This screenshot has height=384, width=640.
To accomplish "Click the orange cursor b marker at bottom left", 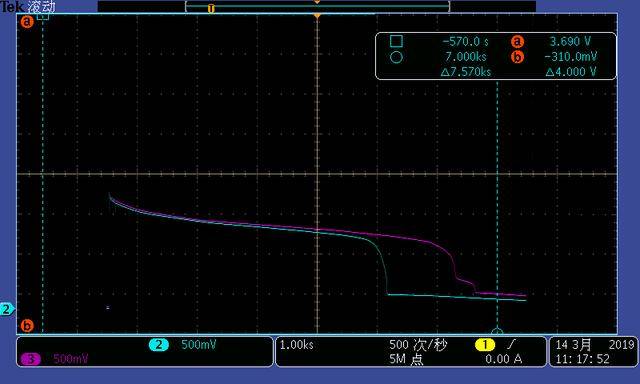I will pos(27,326).
